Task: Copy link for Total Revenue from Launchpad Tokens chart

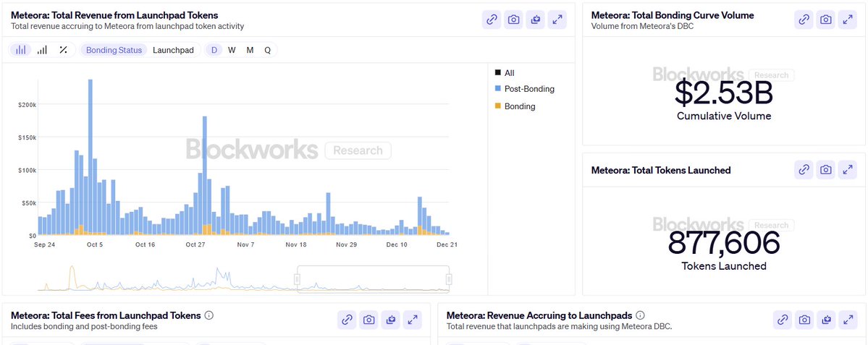Action: [x=491, y=20]
